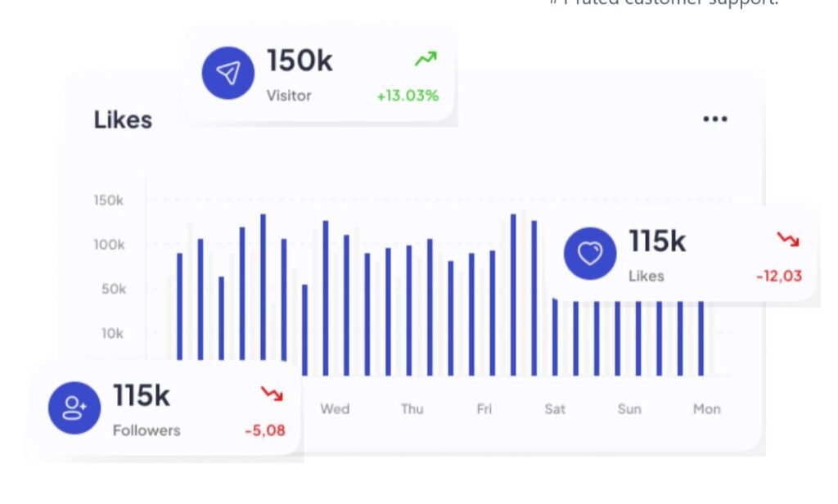Click the 100k y-axis label
The image size is (838, 504).
click(x=109, y=245)
